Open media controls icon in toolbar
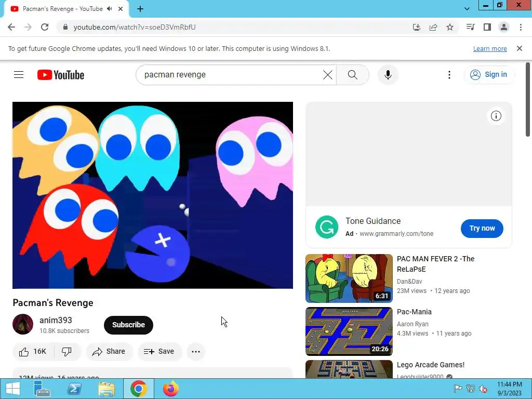The height and width of the screenshot is (399, 532). click(x=470, y=27)
